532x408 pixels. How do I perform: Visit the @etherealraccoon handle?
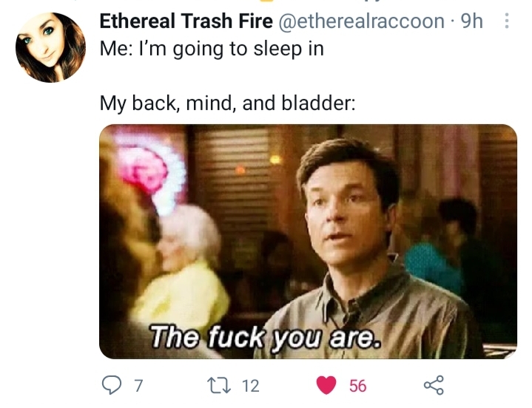[x=362, y=21]
